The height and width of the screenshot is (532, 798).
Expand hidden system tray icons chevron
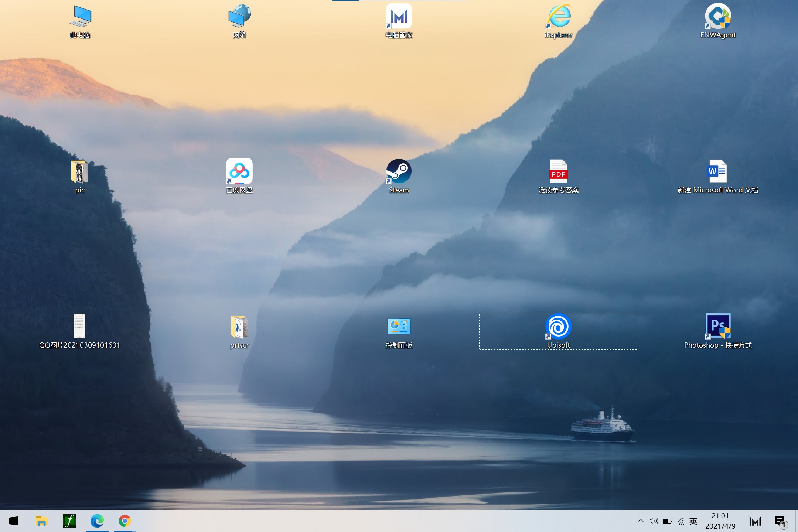[641, 521]
